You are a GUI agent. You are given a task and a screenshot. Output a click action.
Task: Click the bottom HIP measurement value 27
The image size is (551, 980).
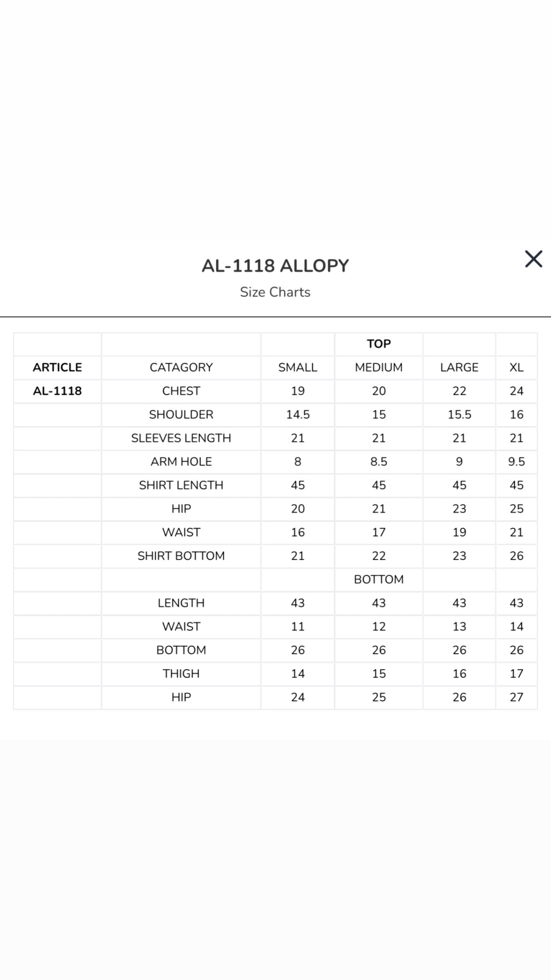pos(517,697)
